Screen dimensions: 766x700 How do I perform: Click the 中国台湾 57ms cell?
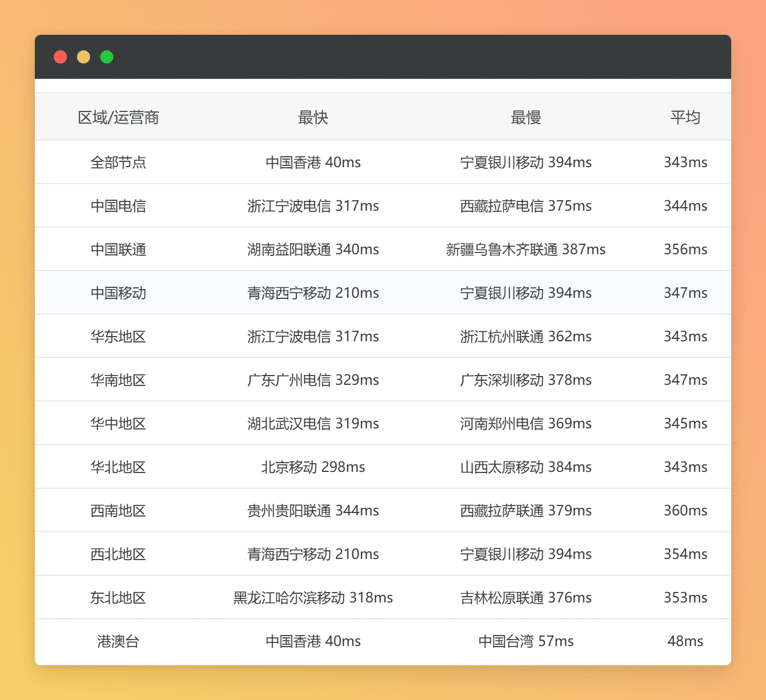click(526, 641)
